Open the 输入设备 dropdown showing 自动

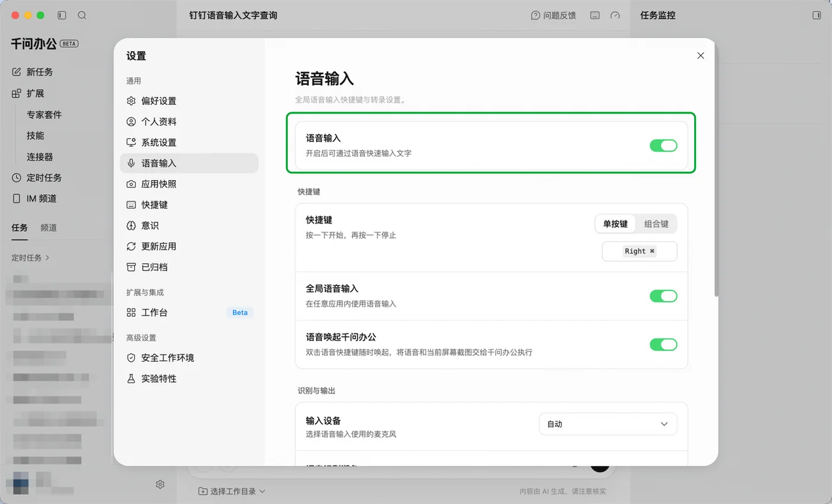(x=608, y=424)
